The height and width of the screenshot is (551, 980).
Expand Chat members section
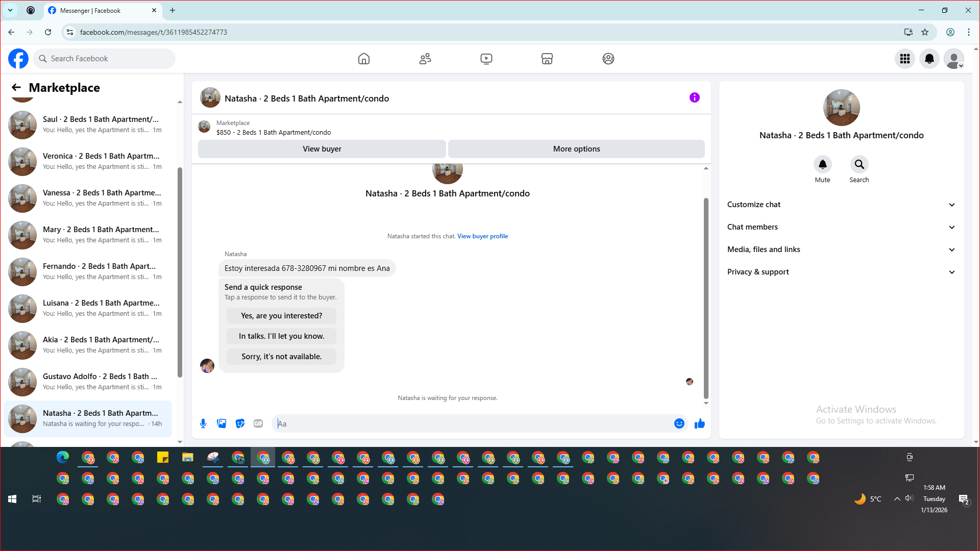click(x=841, y=227)
